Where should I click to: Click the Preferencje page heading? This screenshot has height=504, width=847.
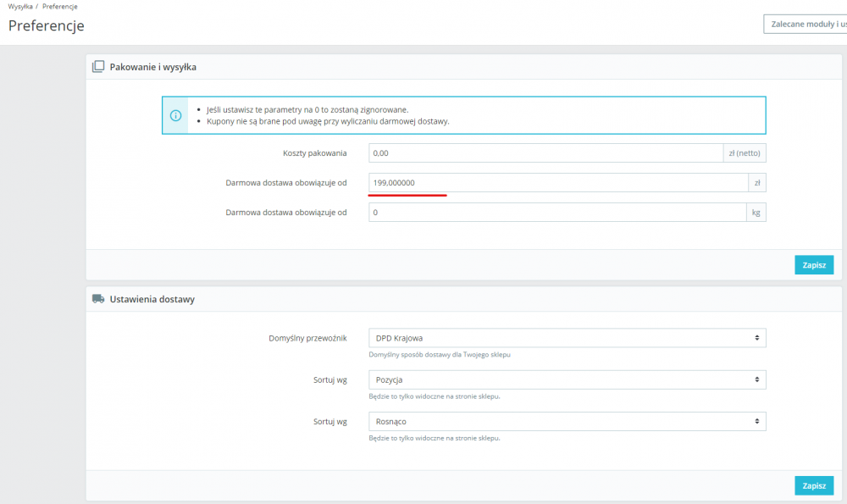coord(47,25)
